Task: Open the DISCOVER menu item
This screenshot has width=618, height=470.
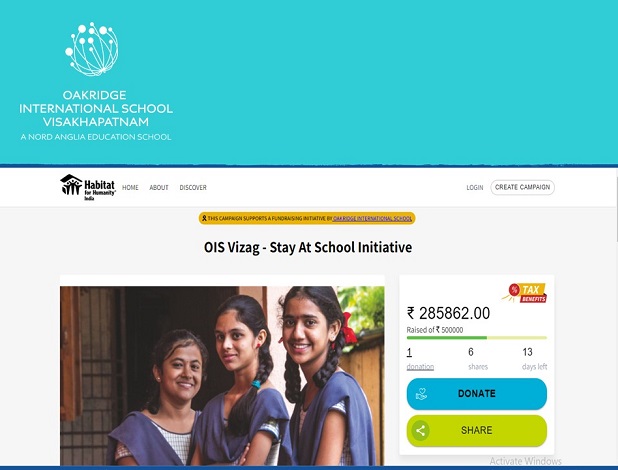Action: pos(193,188)
